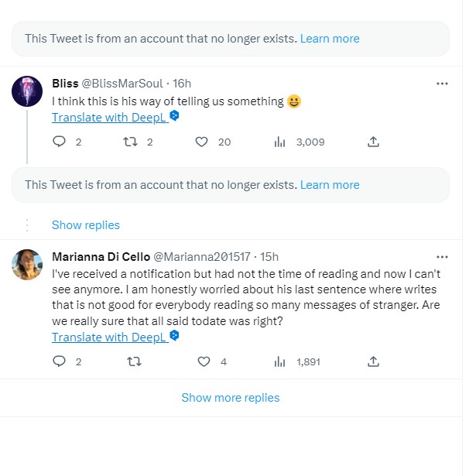Open first Learn more link
This screenshot has width=469, height=476.
point(330,39)
